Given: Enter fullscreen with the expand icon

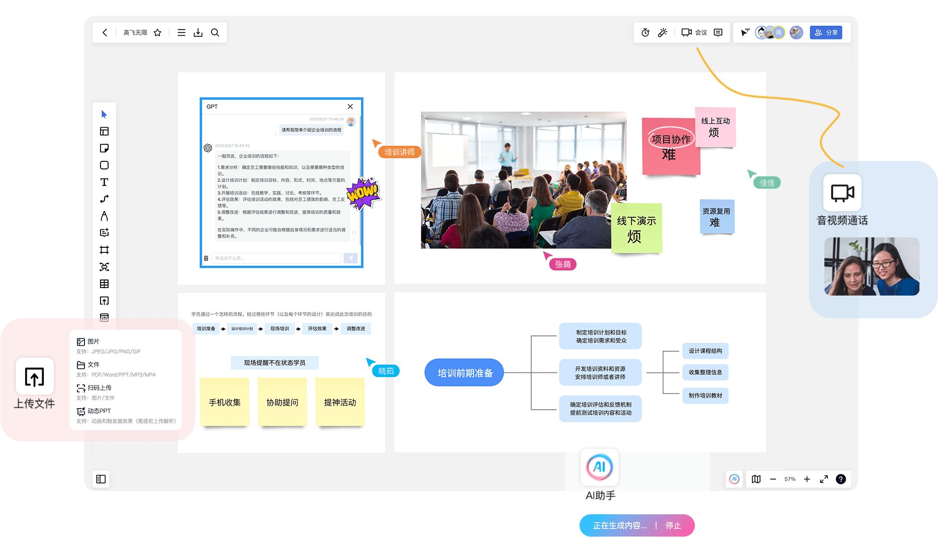Looking at the screenshot, I should [824, 479].
